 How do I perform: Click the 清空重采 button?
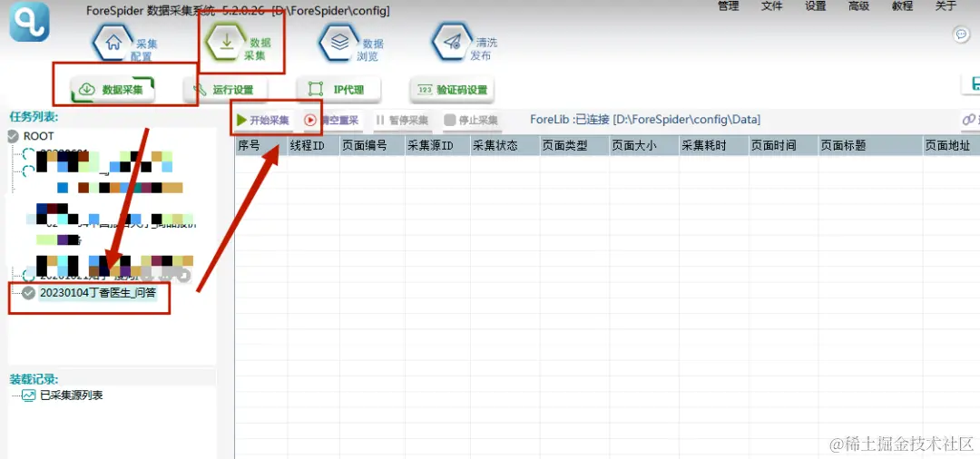pos(332,120)
